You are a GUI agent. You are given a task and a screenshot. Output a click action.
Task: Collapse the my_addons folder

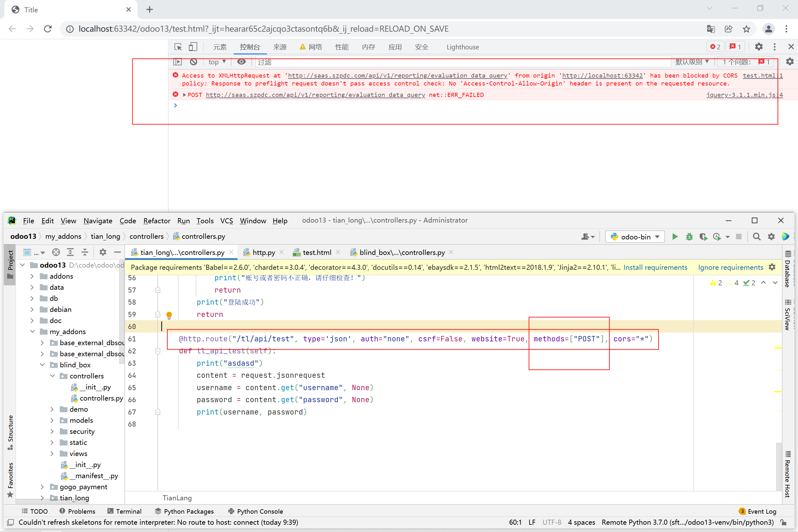point(33,332)
